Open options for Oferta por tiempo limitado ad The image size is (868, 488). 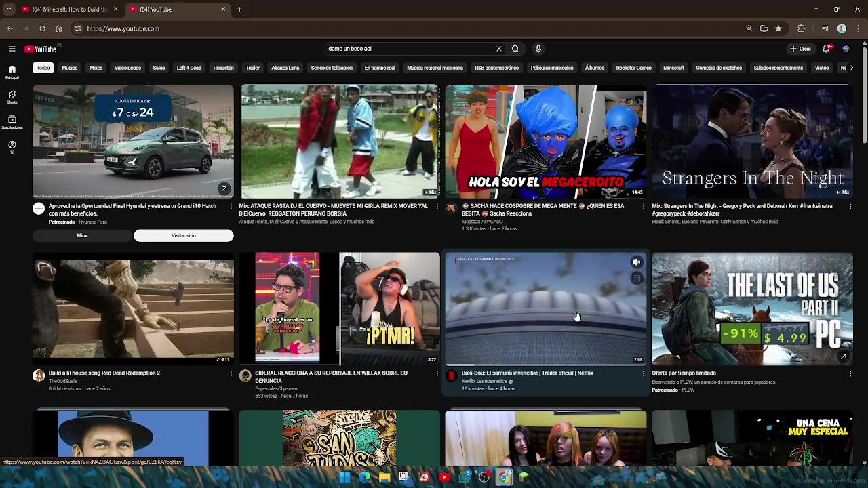(850, 373)
